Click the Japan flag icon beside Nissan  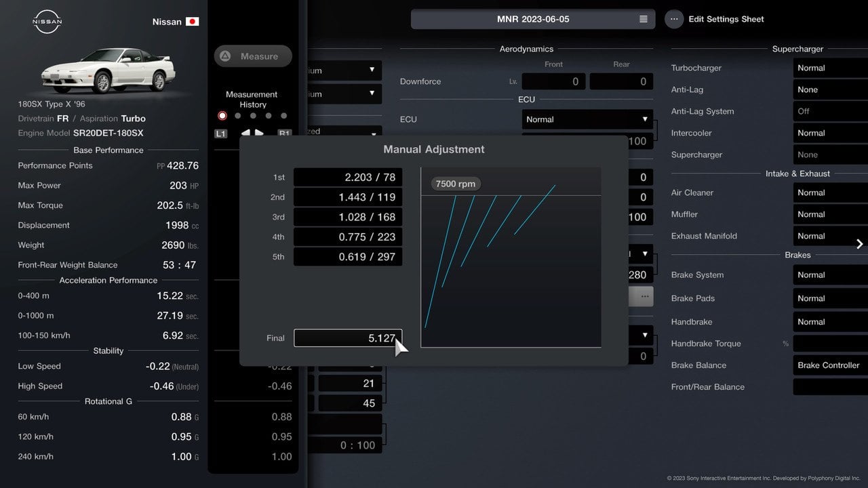193,22
